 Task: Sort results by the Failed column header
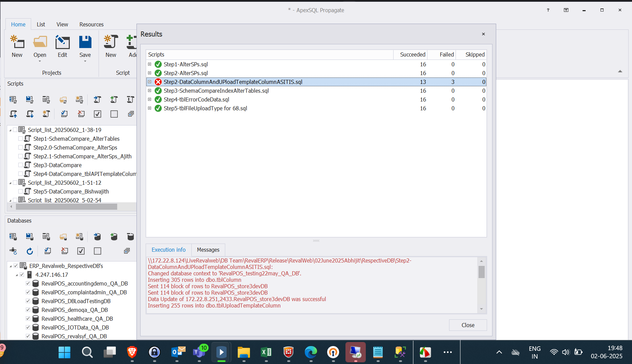446,54
